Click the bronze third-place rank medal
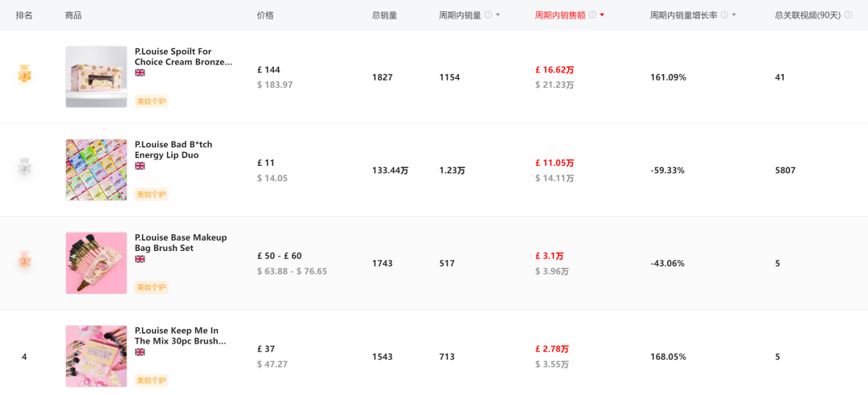This screenshot has width=868, height=395. (24, 260)
